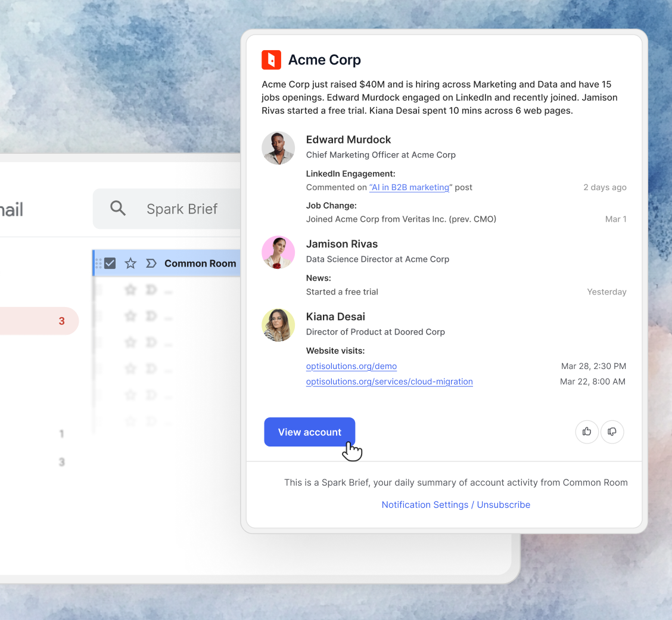Click the "Yesterday" timestamp
The width and height of the screenshot is (672, 620).
[x=606, y=292]
